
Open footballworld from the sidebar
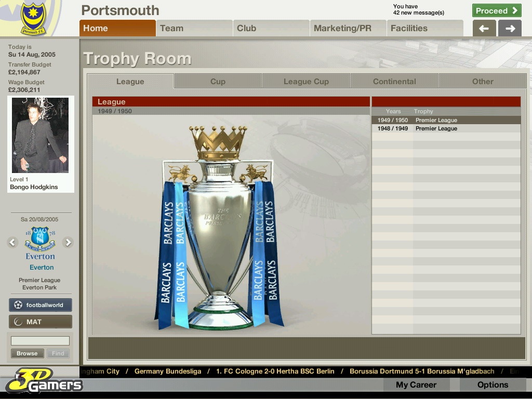41,305
